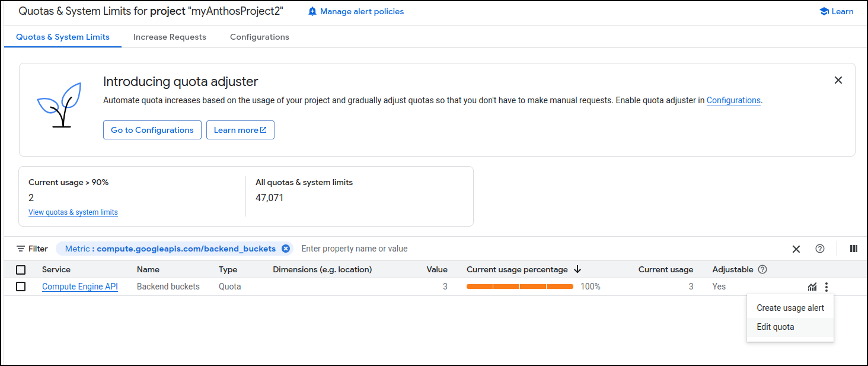Click the Go to Configurations button

(152, 130)
